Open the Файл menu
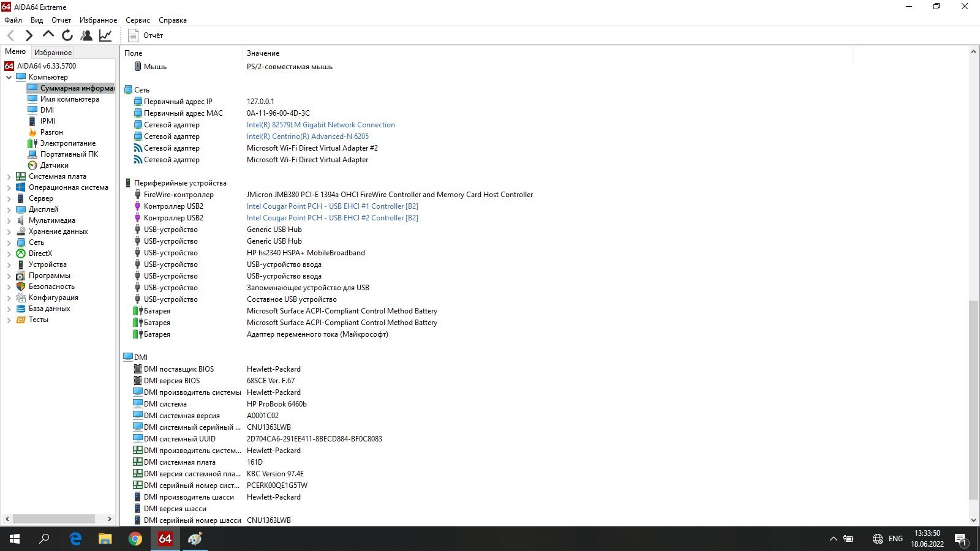Viewport: 980px width, 551px height. pyautogui.click(x=13, y=20)
